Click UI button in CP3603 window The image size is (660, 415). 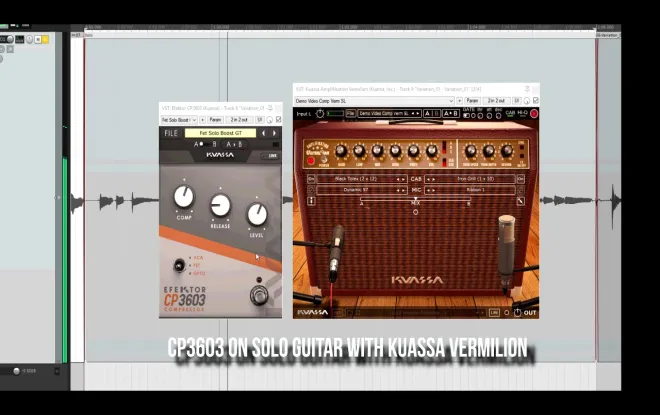tap(260, 120)
